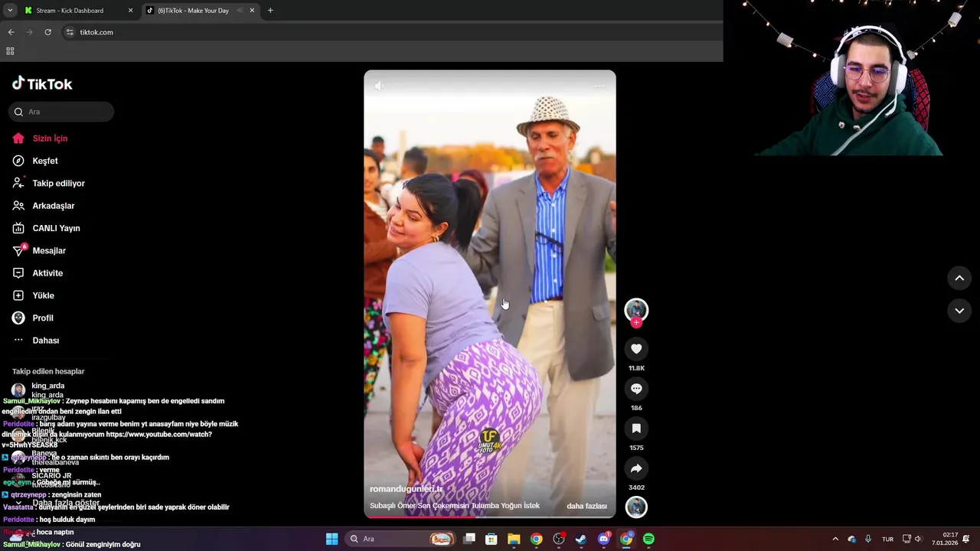Switch the TUR input language
Viewport: 980px width, 551px height.
click(x=887, y=539)
